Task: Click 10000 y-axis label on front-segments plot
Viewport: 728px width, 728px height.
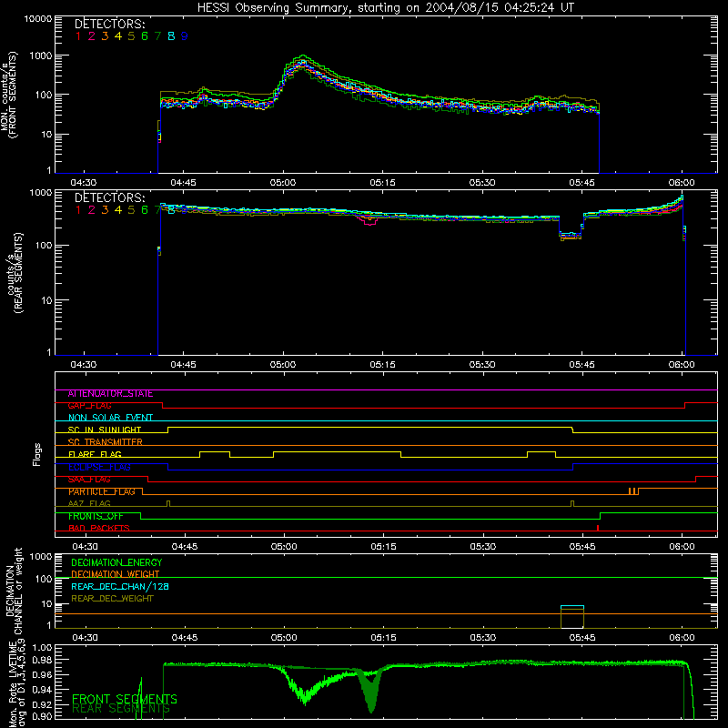Action: [x=38, y=19]
